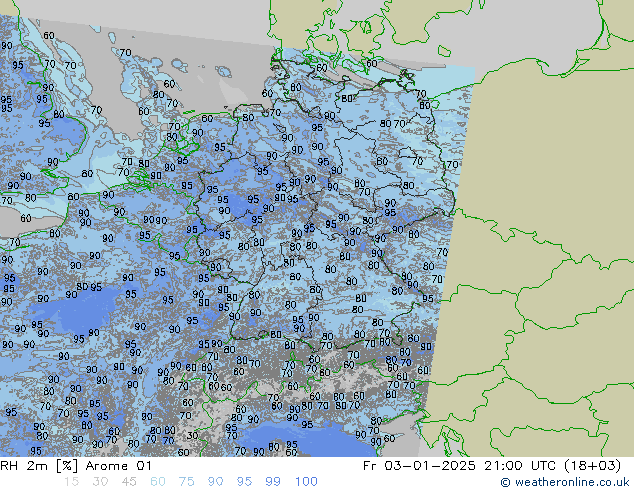The width and height of the screenshot is (634, 490).
Task: Select the legend value "95" in the color scale
Action: pyautogui.click(x=244, y=482)
